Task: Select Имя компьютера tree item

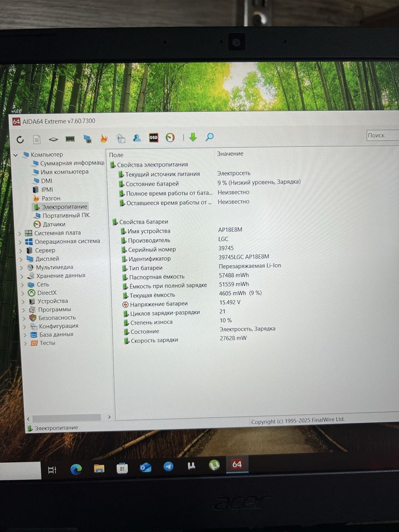Action: click(61, 172)
